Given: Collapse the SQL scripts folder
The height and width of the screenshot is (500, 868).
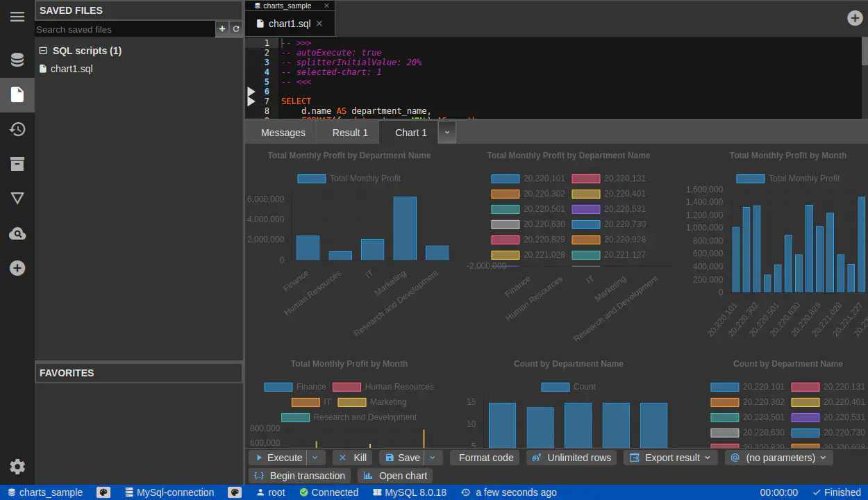Looking at the screenshot, I should (x=43, y=51).
